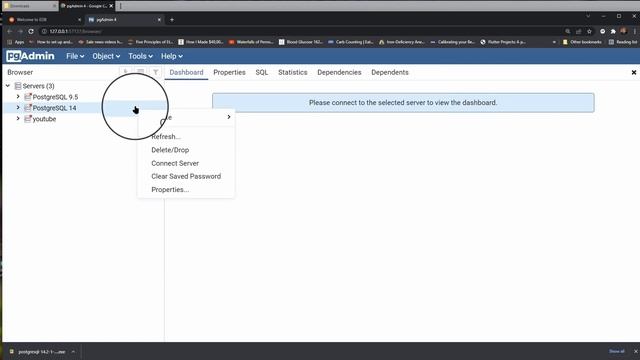Image resolution: width=640 pixels, height=360 pixels.
Task: Open the Chrome three-dot menu
Action: pyautogui.click(x=634, y=31)
